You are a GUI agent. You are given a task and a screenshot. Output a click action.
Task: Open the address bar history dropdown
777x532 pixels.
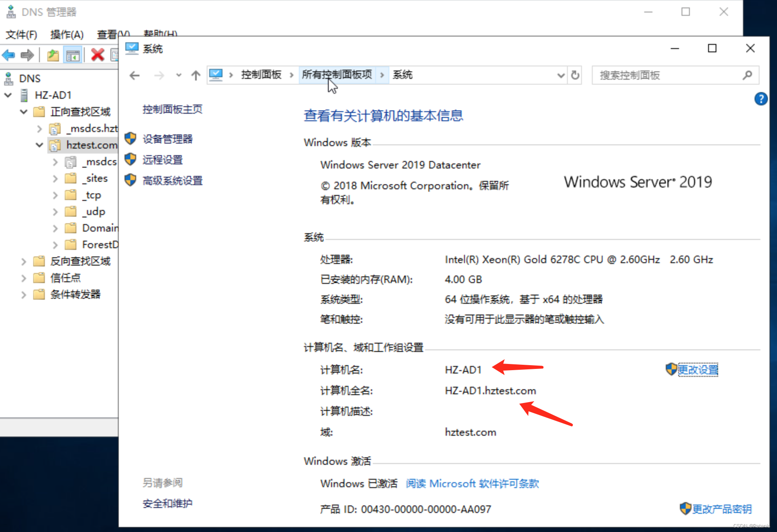(561, 76)
